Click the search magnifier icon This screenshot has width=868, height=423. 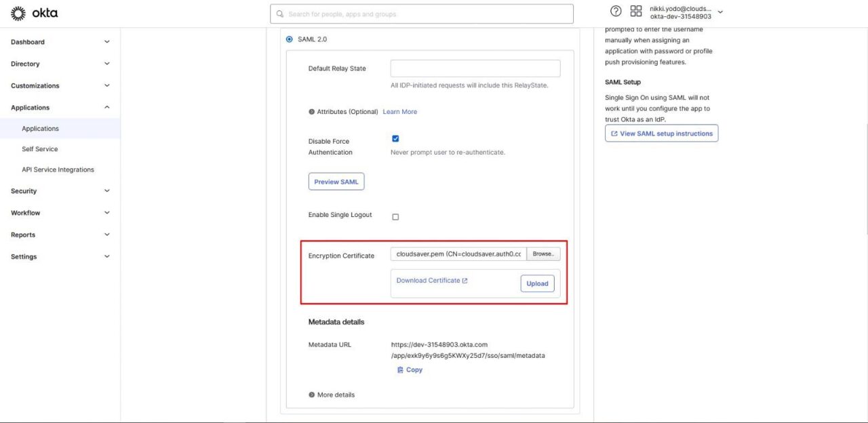[279, 14]
